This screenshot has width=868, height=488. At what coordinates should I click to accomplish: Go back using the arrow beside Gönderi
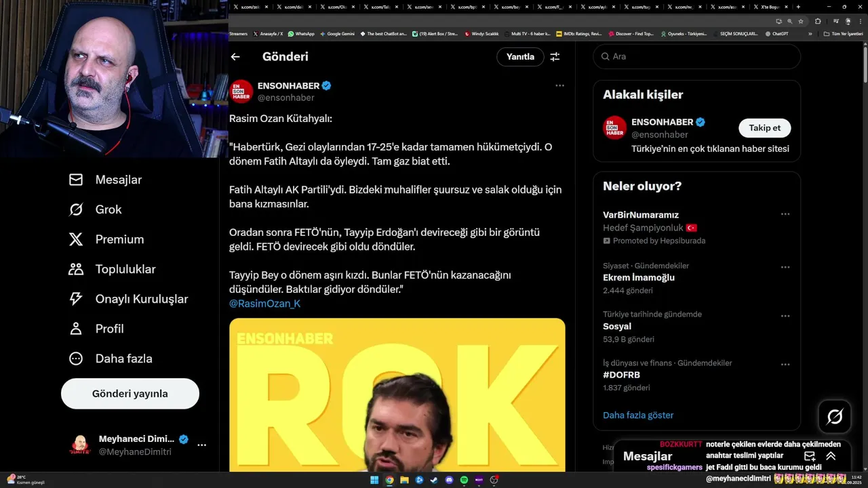[x=235, y=57]
